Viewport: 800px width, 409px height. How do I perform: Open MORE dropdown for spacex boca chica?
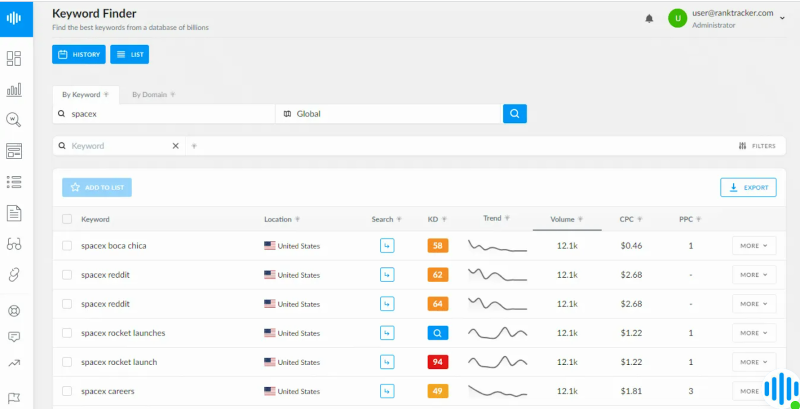[754, 246]
